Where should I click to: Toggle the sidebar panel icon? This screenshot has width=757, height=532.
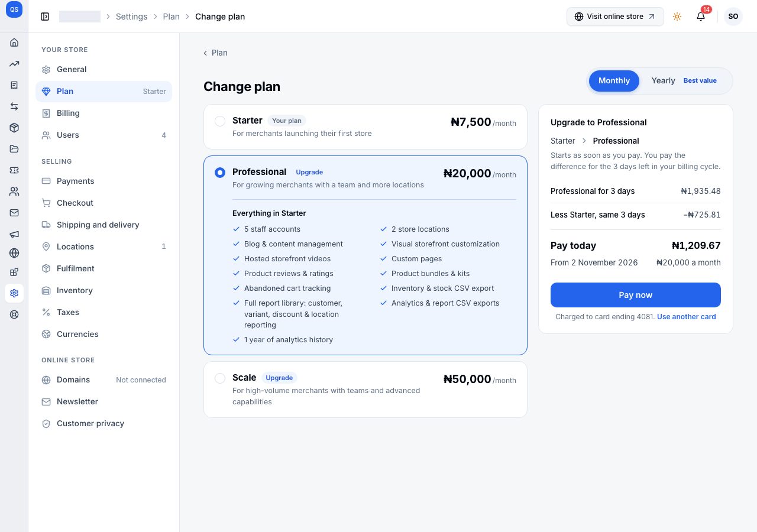pos(45,17)
